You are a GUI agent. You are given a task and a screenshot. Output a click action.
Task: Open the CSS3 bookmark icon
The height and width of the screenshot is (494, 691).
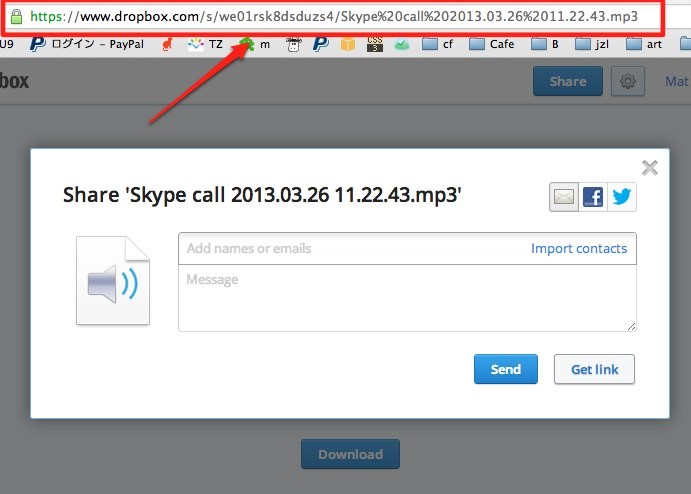pos(375,44)
